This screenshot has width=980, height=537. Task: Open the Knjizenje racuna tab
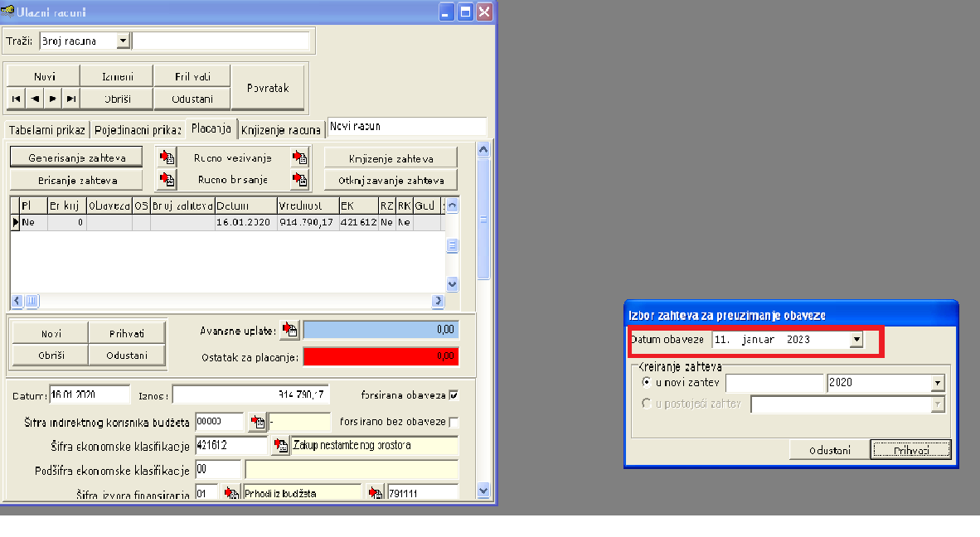[280, 130]
